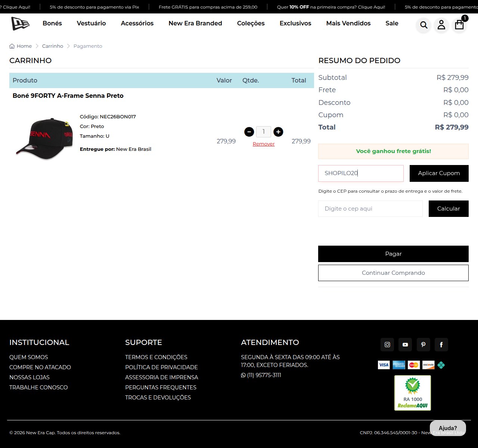The height and width of the screenshot is (448, 478).
Task: Click the Pagar button
Action: [x=393, y=254]
